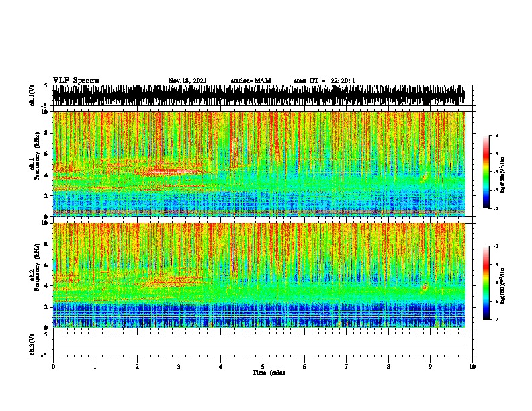532x411 pixels.
Task: Click inside the ch.2 spectrogram panel
Action: pyautogui.click(x=259, y=275)
